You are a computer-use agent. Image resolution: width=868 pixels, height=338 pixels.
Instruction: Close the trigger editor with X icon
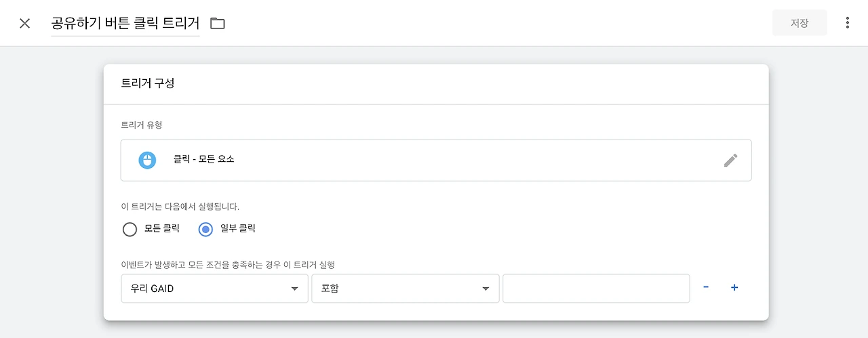25,23
